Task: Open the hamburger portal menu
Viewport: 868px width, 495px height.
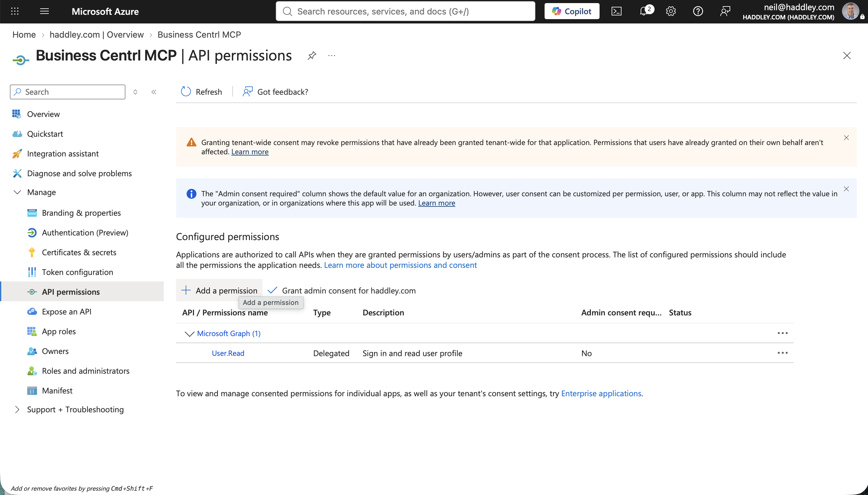Action: tap(44, 11)
